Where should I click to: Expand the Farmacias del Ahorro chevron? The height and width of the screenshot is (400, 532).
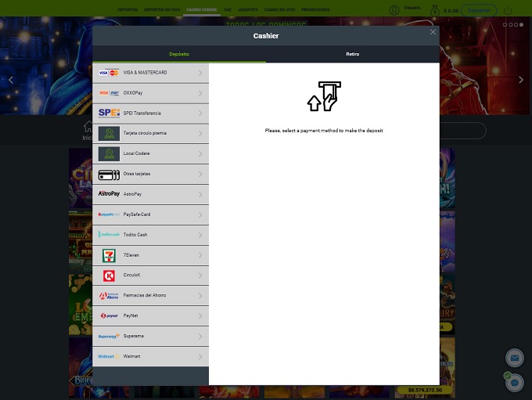[200, 296]
